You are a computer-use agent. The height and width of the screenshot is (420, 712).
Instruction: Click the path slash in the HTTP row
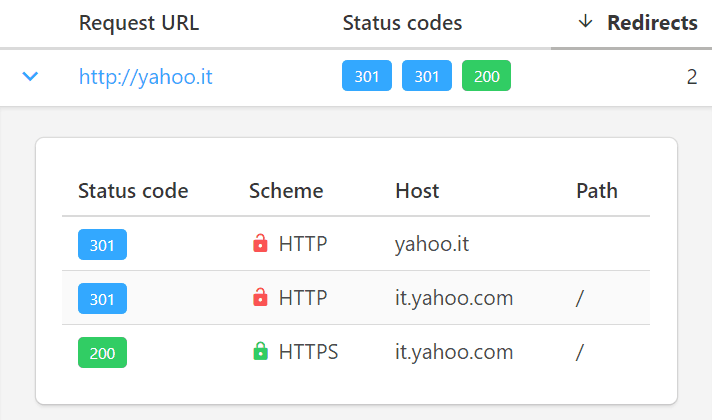click(x=579, y=298)
